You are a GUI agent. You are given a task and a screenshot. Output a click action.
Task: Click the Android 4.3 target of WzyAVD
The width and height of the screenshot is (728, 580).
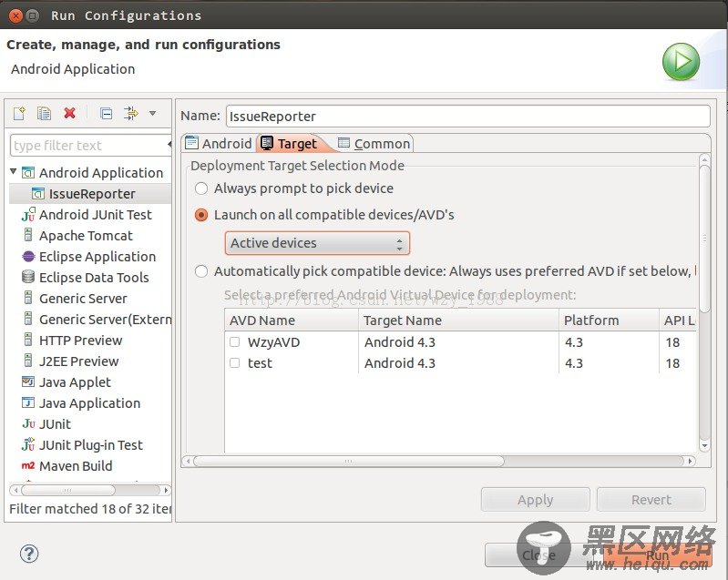(x=400, y=342)
